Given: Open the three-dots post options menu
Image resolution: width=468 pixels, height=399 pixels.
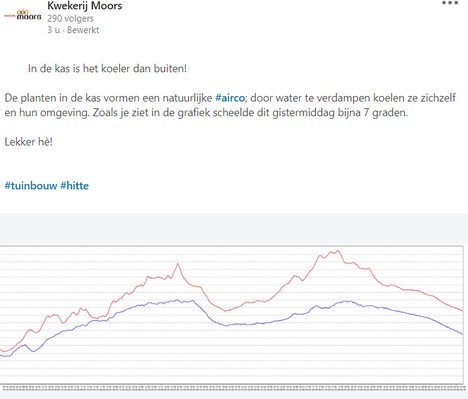Looking at the screenshot, I should [x=450, y=3].
